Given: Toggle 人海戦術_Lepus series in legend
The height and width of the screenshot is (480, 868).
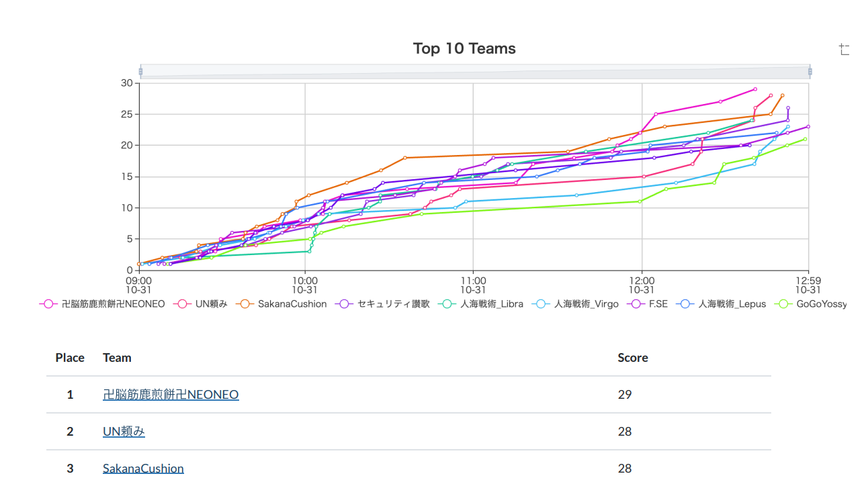Looking at the screenshot, I should [721, 304].
